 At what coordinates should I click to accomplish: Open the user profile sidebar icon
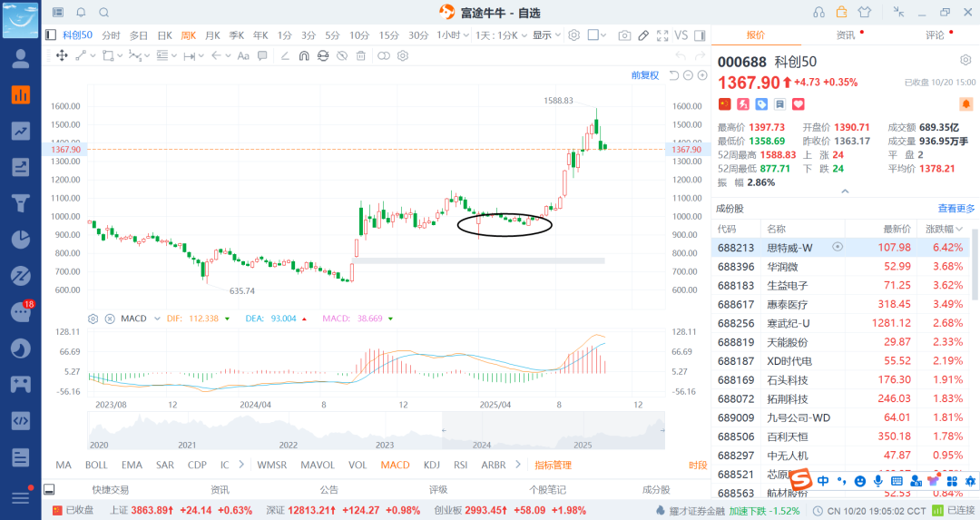pyautogui.click(x=21, y=59)
